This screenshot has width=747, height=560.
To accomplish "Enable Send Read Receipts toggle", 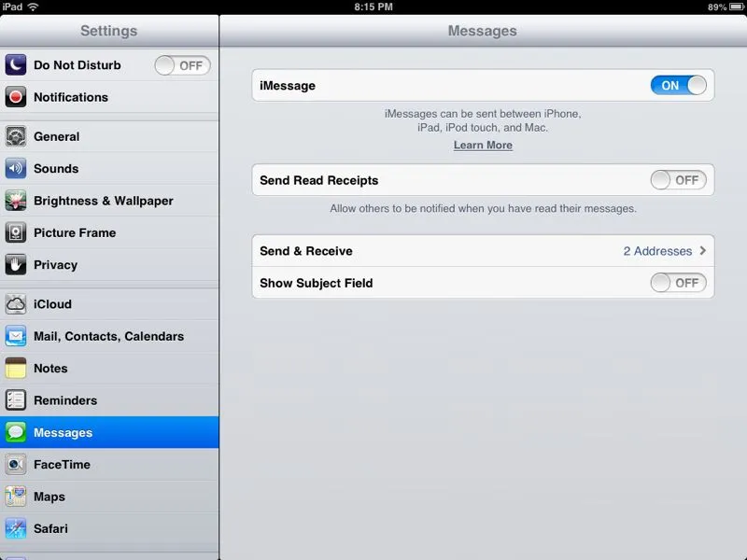I will 678,180.
